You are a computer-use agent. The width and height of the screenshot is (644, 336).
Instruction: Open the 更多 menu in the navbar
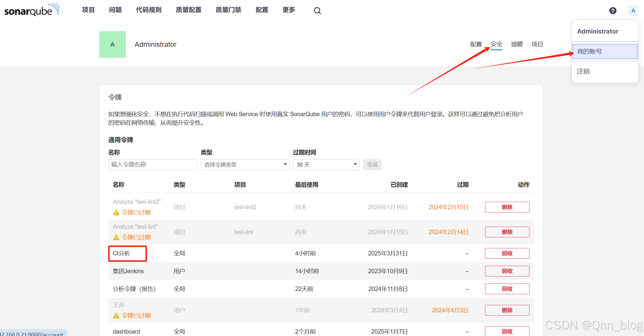pyautogui.click(x=289, y=10)
